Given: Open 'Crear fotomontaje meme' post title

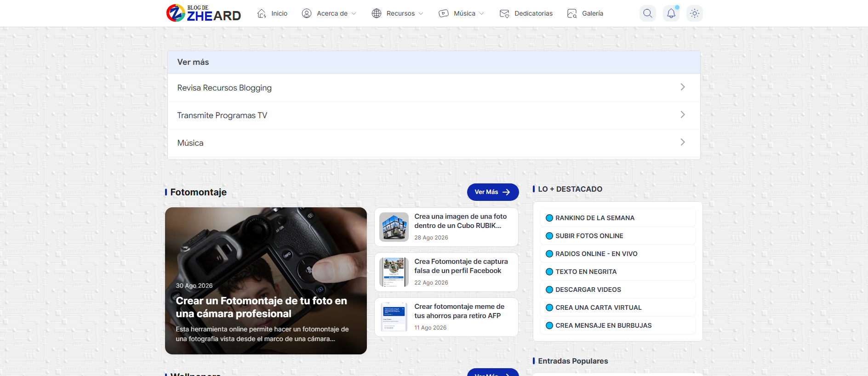Looking at the screenshot, I should click(x=459, y=311).
